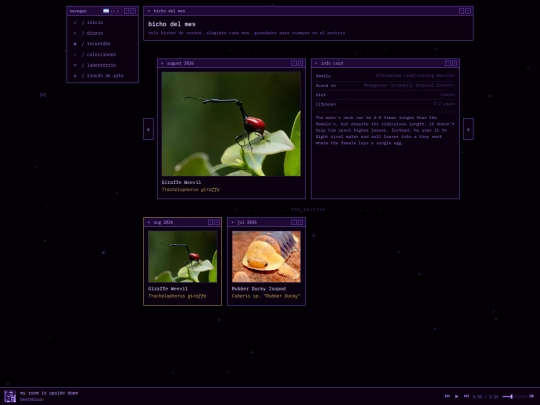Click the flask icon beside laboratorio
Screen dimensions: 540x405
point(75,65)
